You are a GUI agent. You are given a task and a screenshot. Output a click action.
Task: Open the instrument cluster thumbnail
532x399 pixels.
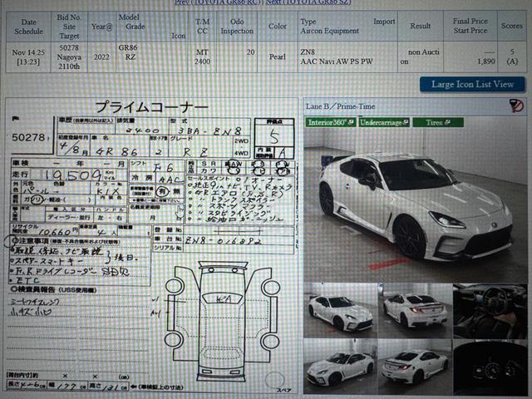pos(490,367)
